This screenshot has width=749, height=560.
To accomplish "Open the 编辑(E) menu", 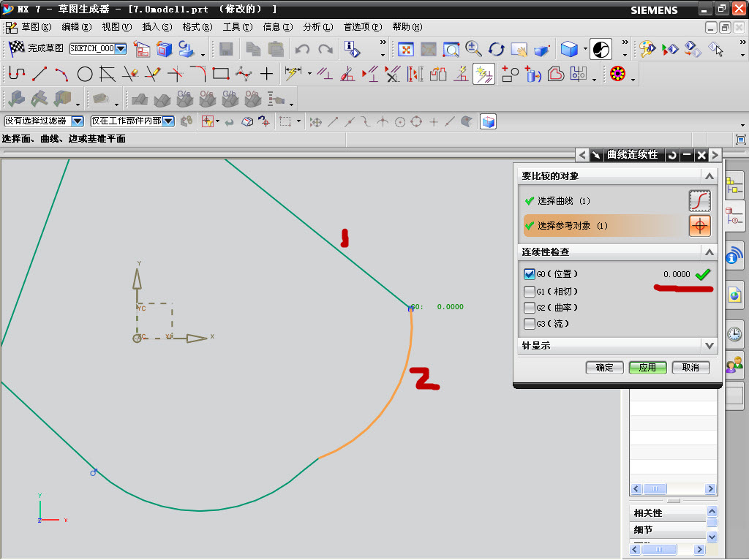I will click(x=76, y=27).
